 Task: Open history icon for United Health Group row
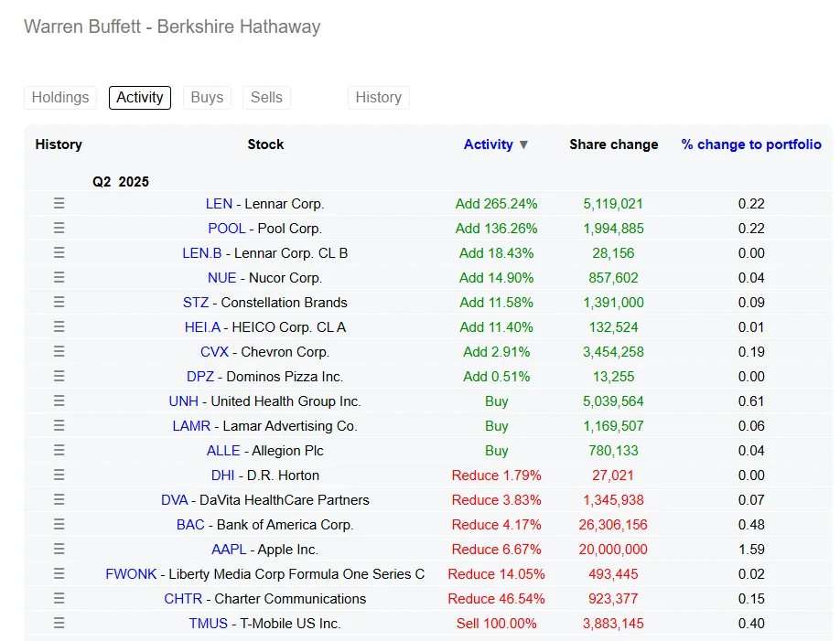(59, 401)
